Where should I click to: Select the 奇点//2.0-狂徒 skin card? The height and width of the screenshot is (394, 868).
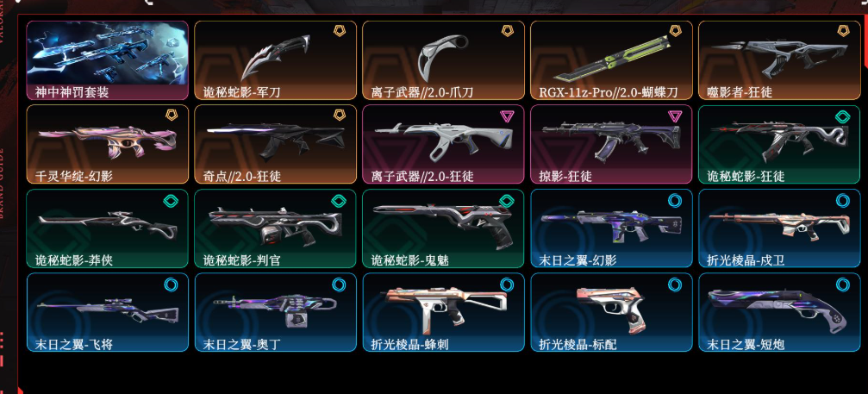click(x=275, y=145)
